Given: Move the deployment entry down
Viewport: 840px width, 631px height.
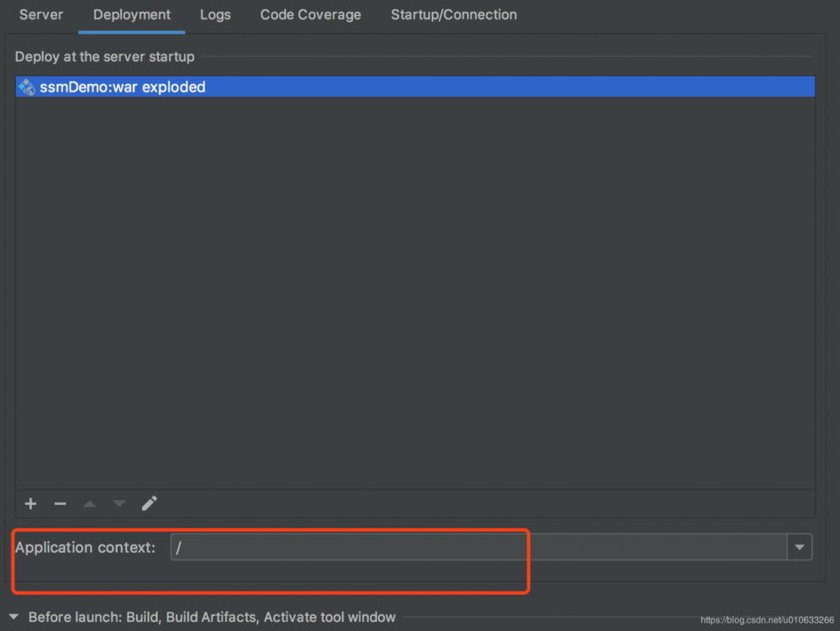Looking at the screenshot, I should click(x=118, y=503).
